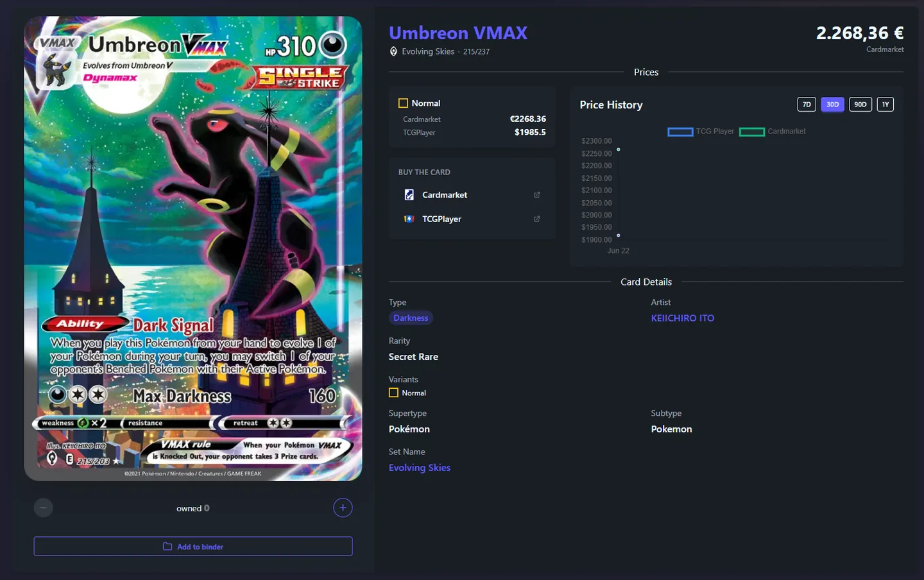The image size is (924, 580).
Task: Select the 90D price history range
Action: coord(860,105)
